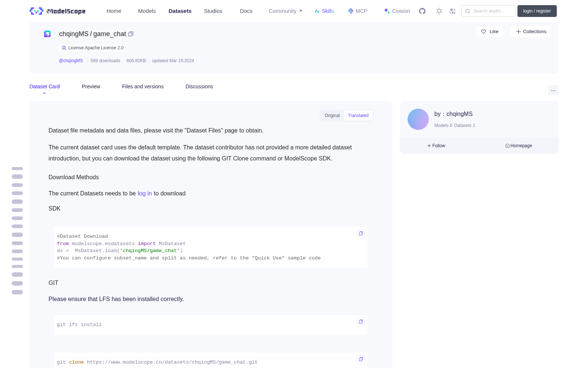Copy dataset name icon next to game_chat
Image resolution: width=588 pixels, height=368 pixels.
tap(131, 34)
